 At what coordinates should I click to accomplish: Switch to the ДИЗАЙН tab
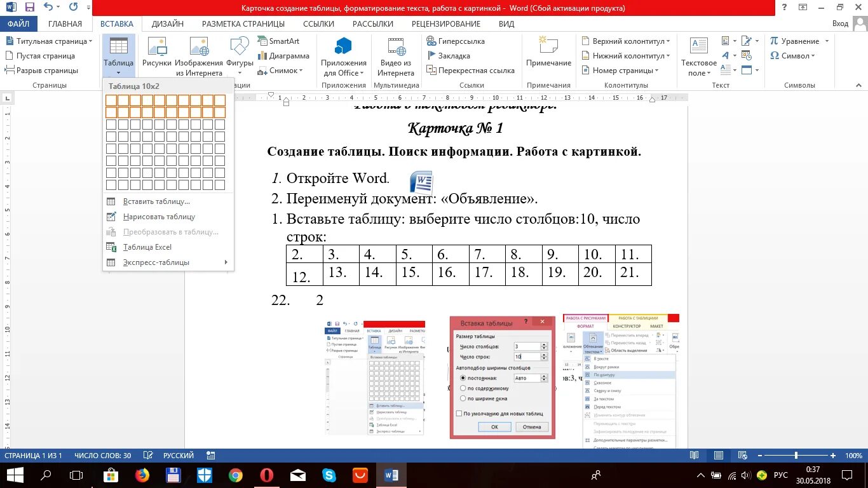(168, 24)
